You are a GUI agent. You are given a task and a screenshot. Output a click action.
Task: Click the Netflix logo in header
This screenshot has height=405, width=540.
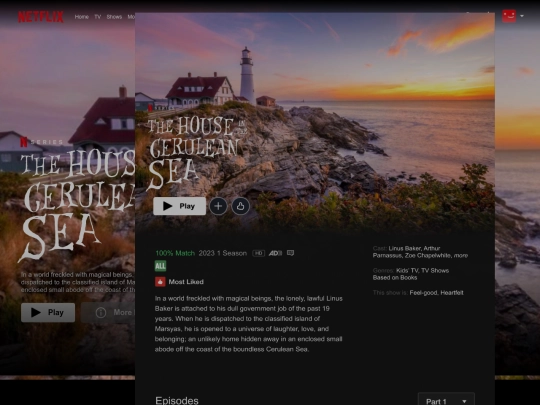[41, 17]
